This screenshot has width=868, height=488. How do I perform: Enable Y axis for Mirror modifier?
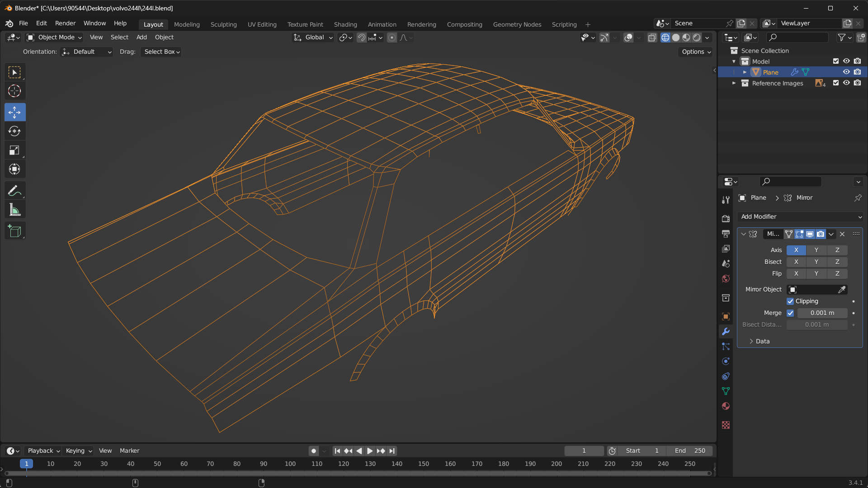816,250
